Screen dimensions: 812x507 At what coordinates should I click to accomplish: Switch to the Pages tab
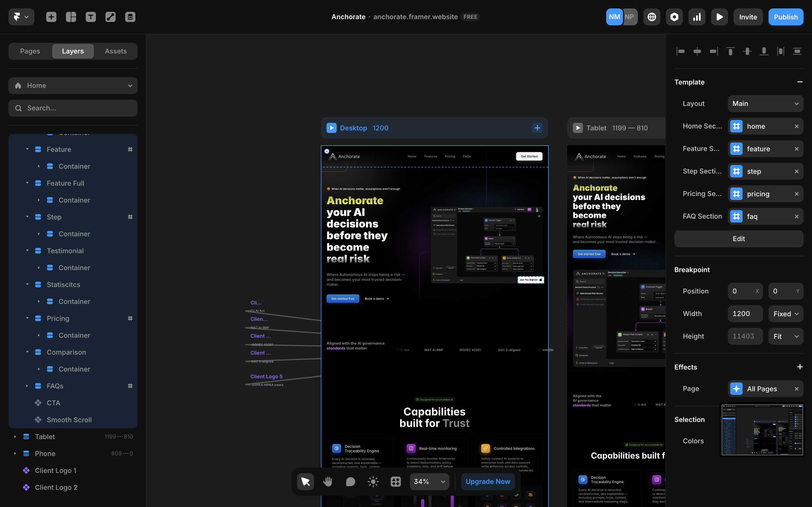(x=30, y=51)
